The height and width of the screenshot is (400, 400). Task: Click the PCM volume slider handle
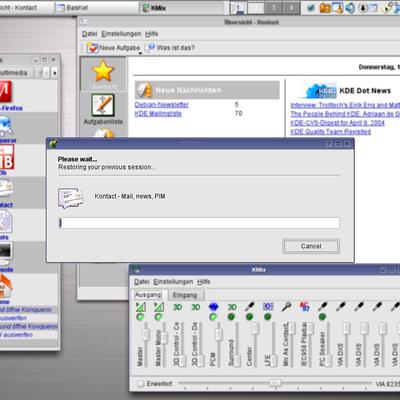(x=218, y=334)
